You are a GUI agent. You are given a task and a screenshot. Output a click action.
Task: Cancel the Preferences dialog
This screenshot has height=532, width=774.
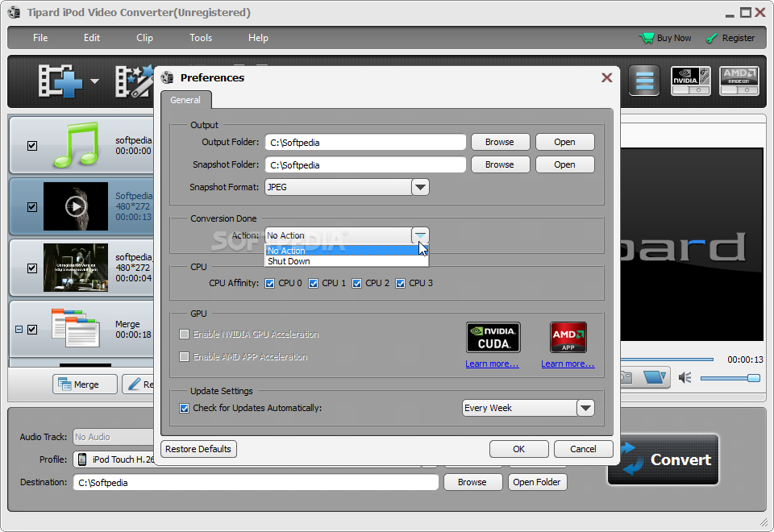[584, 449]
